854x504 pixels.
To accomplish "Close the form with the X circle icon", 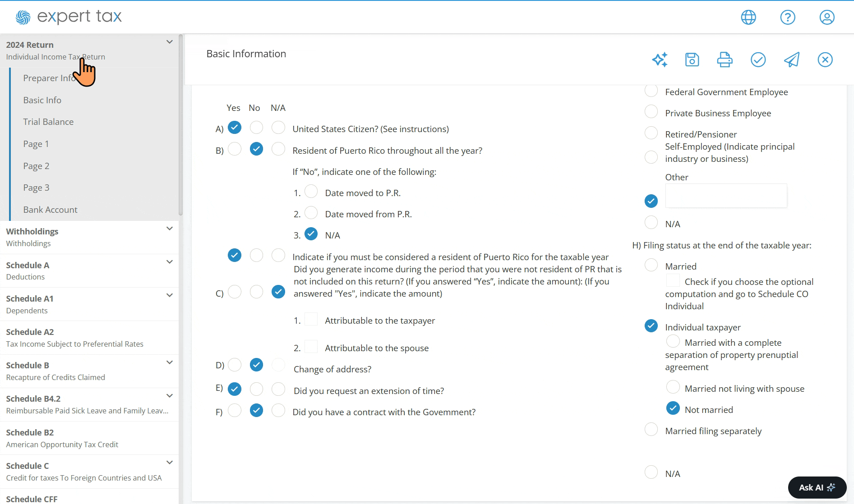I will tap(825, 60).
